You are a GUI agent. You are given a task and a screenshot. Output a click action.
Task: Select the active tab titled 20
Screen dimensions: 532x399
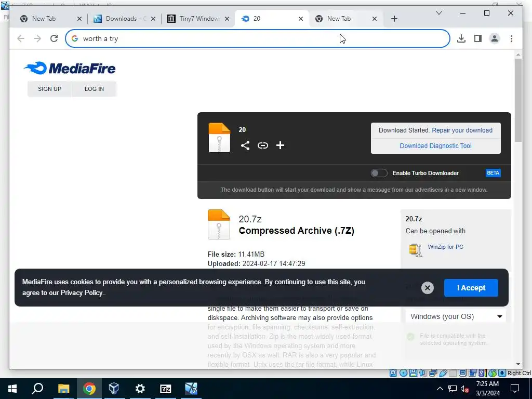tap(272, 19)
